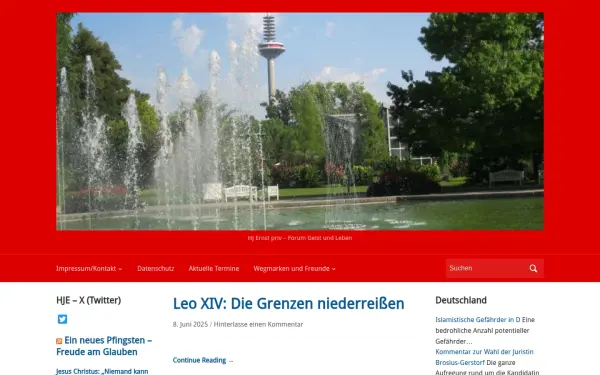Click the fountain header banner image
Screen dimensions: 600x375
(300, 121)
